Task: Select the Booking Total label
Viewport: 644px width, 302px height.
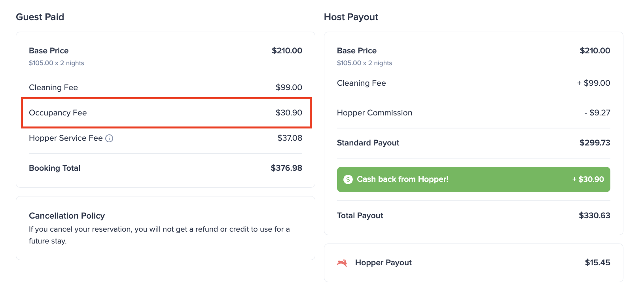Action: click(x=55, y=168)
